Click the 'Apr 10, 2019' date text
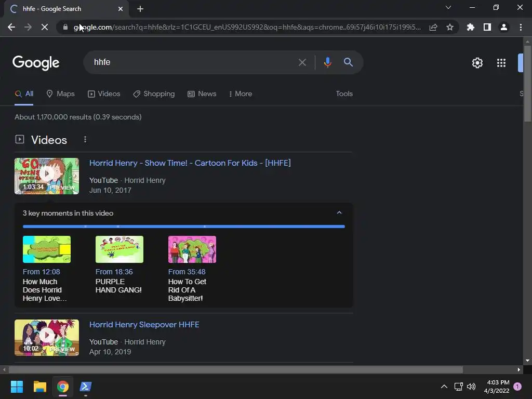 tap(110, 352)
